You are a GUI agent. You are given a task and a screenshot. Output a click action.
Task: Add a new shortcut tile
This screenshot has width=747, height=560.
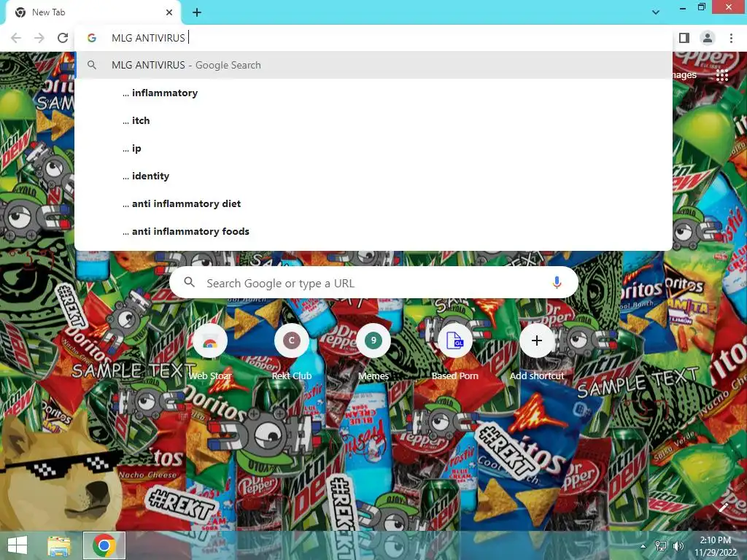537,341
